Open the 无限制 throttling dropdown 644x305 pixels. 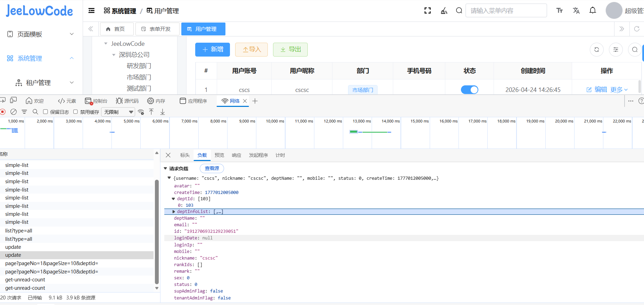118,112
